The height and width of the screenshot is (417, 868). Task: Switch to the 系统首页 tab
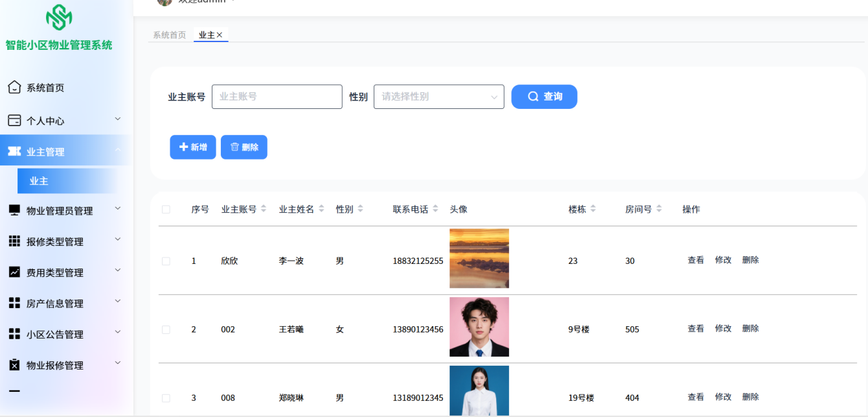pyautogui.click(x=169, y=35)
